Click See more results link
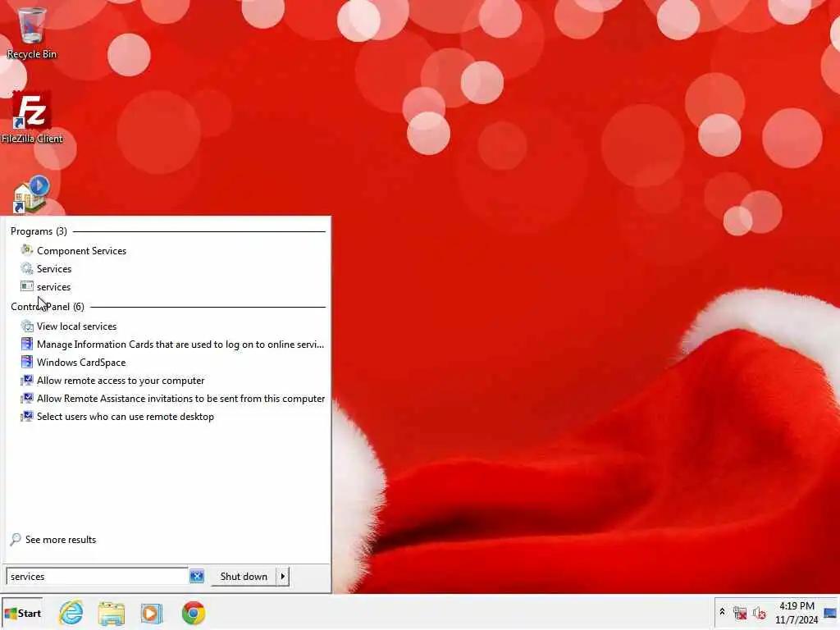Image resolution: width=840 pixels, height=630 pixels. tap(61, 540)
